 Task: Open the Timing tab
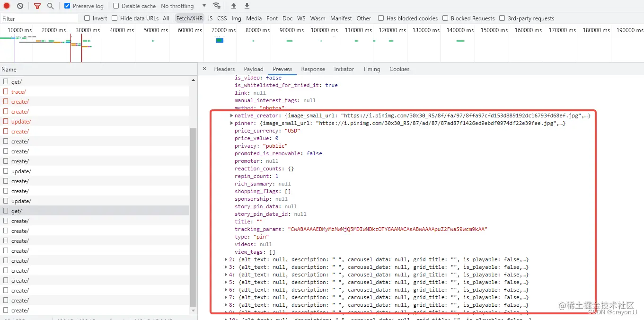tap(371, 69)
